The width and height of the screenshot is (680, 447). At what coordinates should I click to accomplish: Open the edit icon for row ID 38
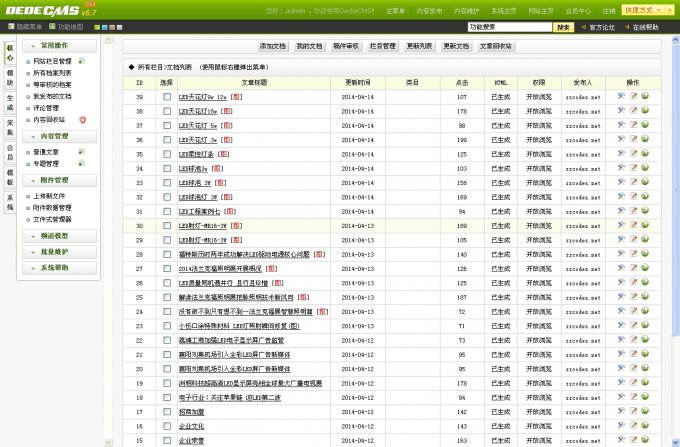634,110
